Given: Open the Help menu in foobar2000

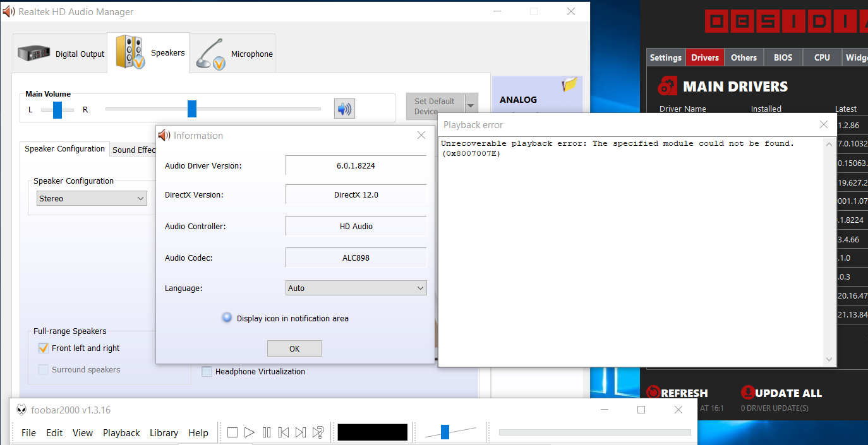Looking at the screenshot, I should pos(198,432).
